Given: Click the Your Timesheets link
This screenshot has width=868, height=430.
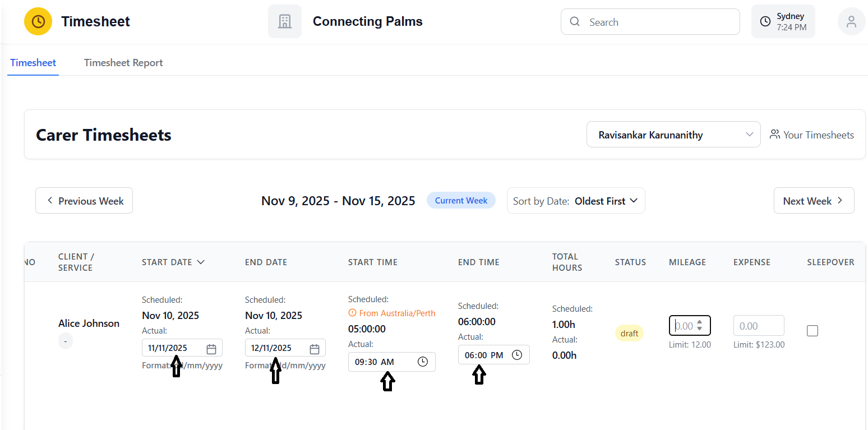Looking at the screenshot, I should pyautogui.click(x=812, y=135).
